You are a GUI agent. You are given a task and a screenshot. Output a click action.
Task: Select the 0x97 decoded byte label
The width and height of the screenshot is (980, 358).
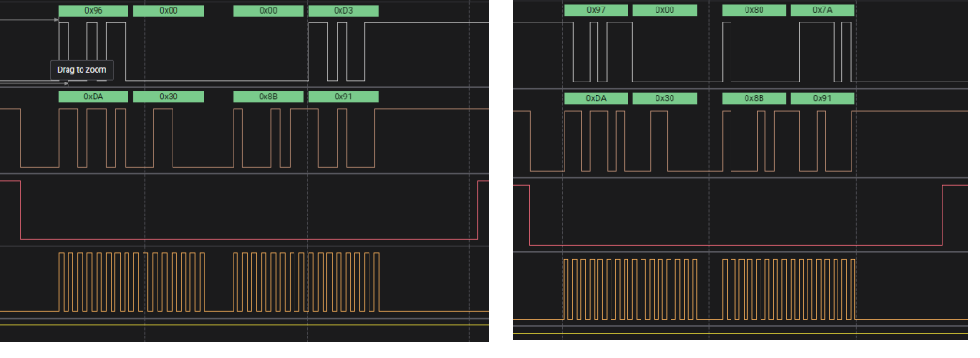(596, 10)
